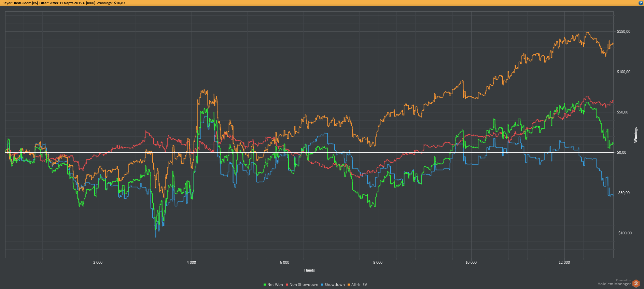
Task: Click the 10 000 hands axis label
Action: (x=471, y=262)
